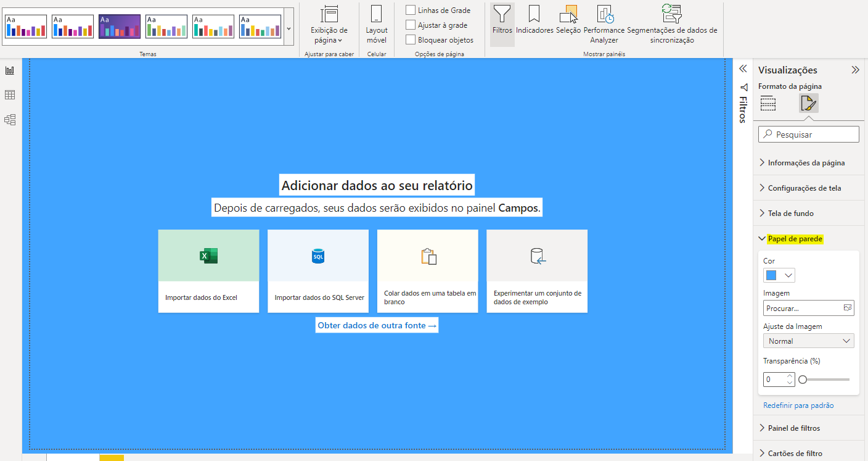This screenshot has width=868, height=461.
Task: Select the build visual grid icon
Action: [x=768, y=104]
